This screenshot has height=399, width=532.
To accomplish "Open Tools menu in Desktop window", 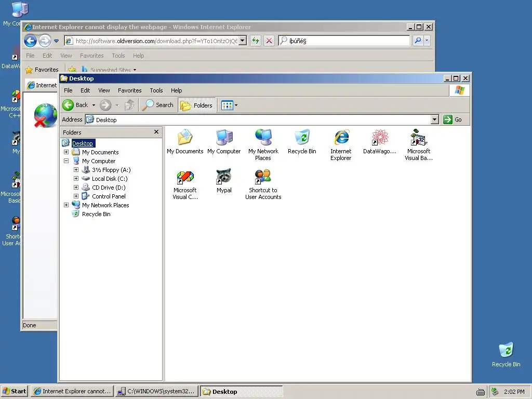I will (156, 90).
